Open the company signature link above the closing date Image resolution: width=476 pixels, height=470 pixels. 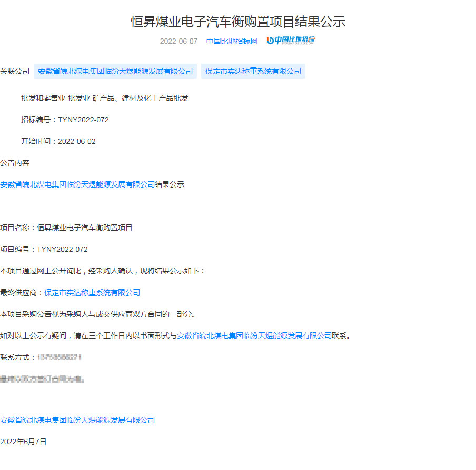[x=77, y=420]
